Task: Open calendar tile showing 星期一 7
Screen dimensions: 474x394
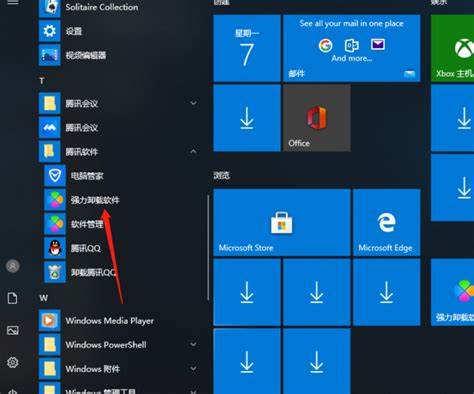Action: 247,48
